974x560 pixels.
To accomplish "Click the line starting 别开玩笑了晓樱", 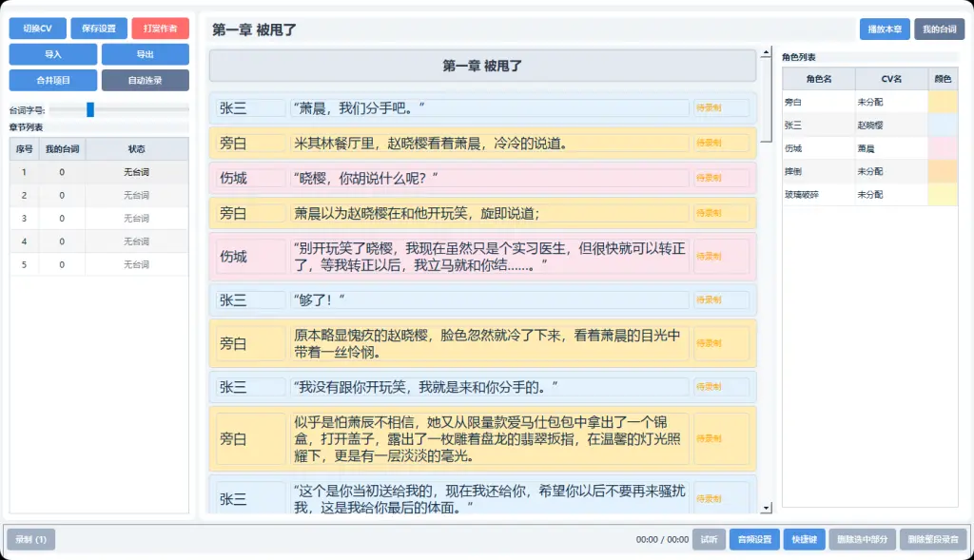I will point(490,257).
